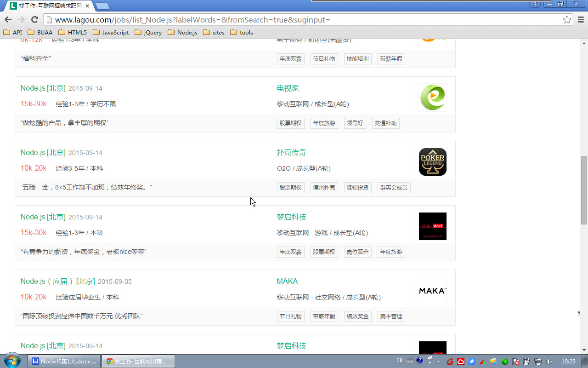The width and height of the screenshot is (588, 368).
Task: Show hidden tray icons with the up arrow
Action: (x=438, y=362)
